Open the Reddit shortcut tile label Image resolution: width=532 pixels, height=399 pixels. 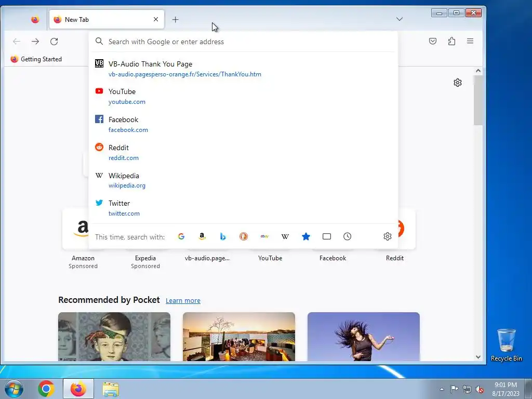click(395, 258)
